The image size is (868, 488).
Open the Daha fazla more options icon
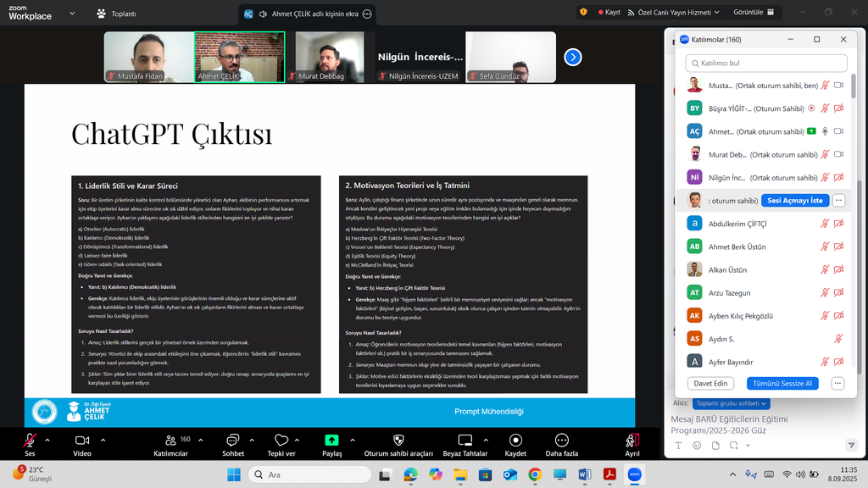pyautogui.click(x=562, y=440)
